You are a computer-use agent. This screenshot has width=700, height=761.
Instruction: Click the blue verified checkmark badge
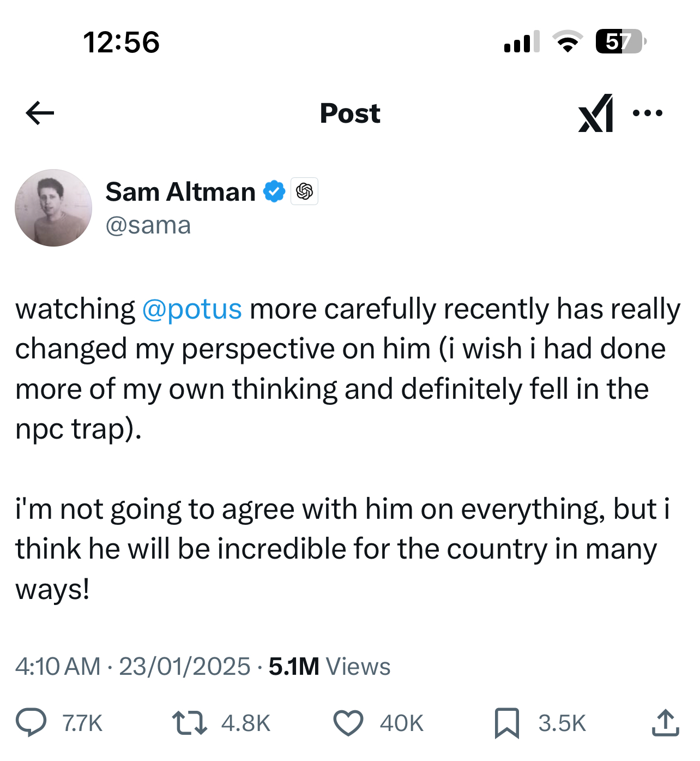[274, 192]
